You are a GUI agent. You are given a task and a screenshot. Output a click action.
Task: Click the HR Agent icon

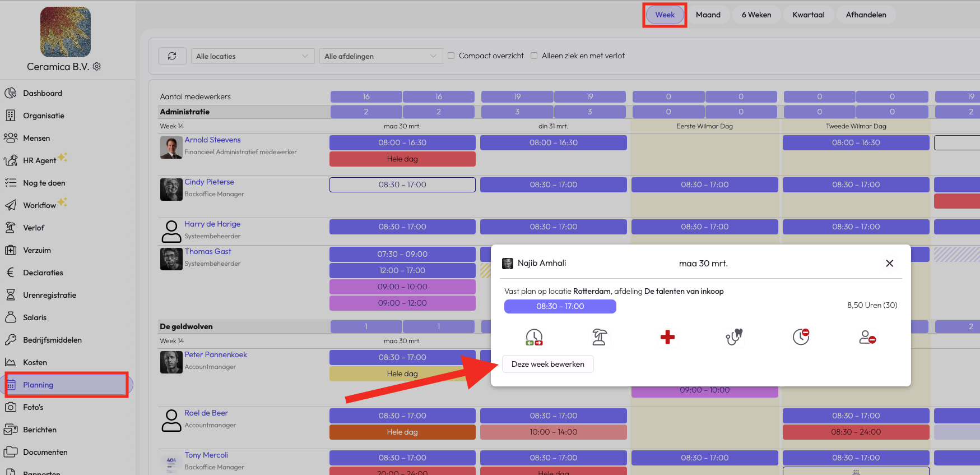point(10,160)
